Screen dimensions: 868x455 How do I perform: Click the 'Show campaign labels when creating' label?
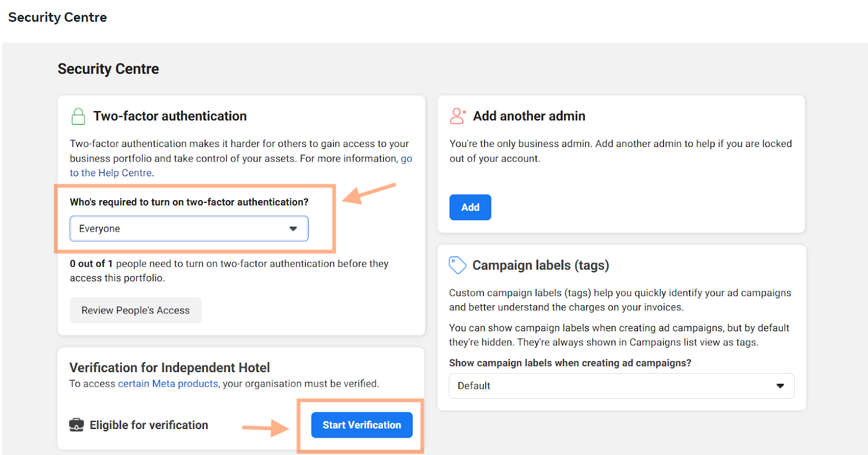pos(570,363)
